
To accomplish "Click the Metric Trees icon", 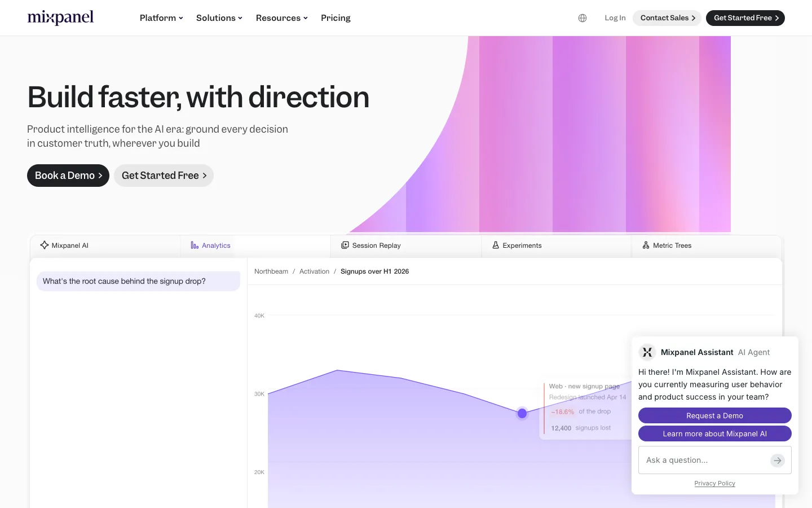I will (646, 245).
